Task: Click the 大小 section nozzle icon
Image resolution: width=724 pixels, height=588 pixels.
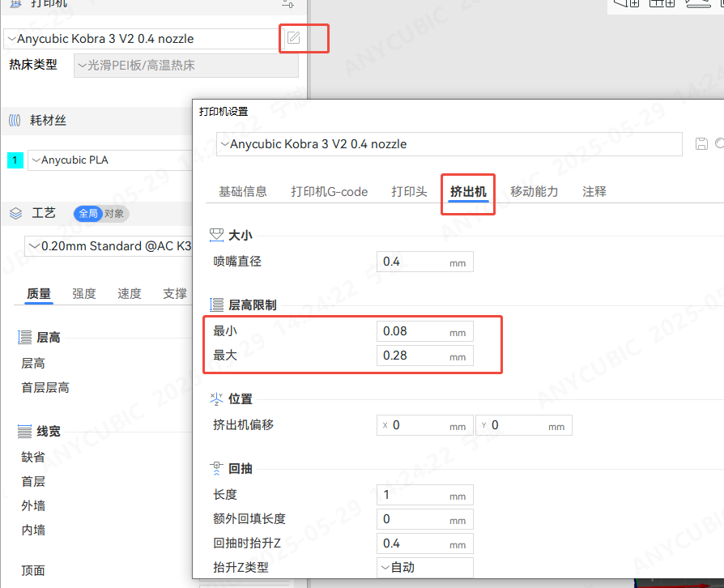Action: (216, 235)
